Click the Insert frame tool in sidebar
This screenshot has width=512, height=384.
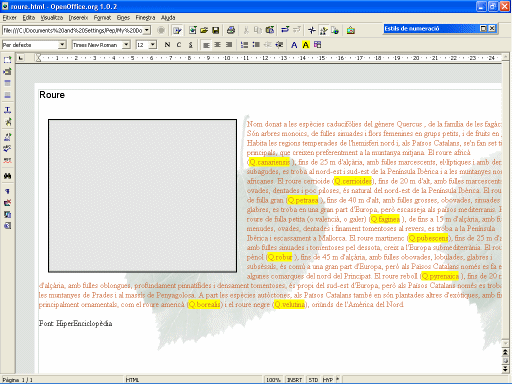7,60
